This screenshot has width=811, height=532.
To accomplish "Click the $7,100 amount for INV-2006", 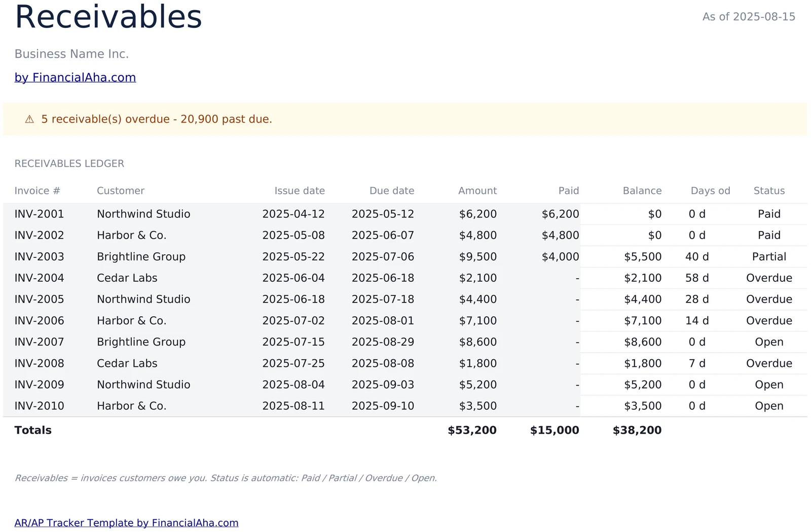I will 478,321.
